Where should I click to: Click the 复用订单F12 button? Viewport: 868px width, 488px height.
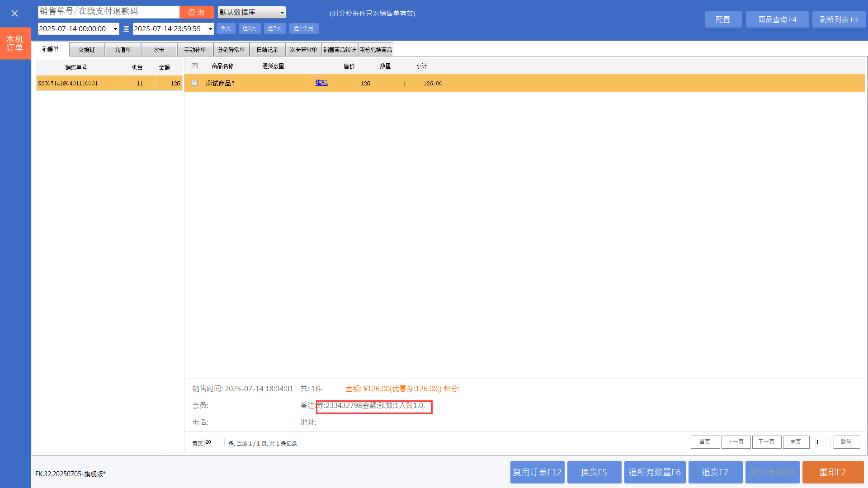[x=537, y=472]
